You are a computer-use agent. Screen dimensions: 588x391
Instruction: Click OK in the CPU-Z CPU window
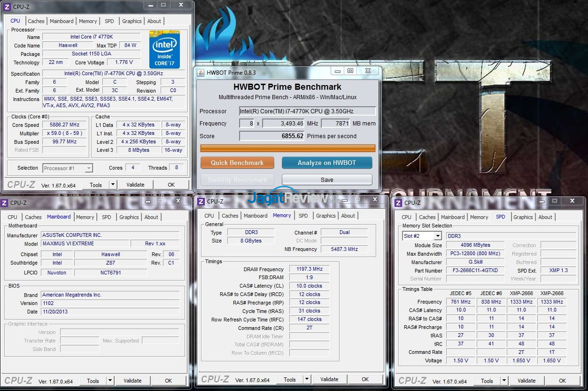point(171,185)
